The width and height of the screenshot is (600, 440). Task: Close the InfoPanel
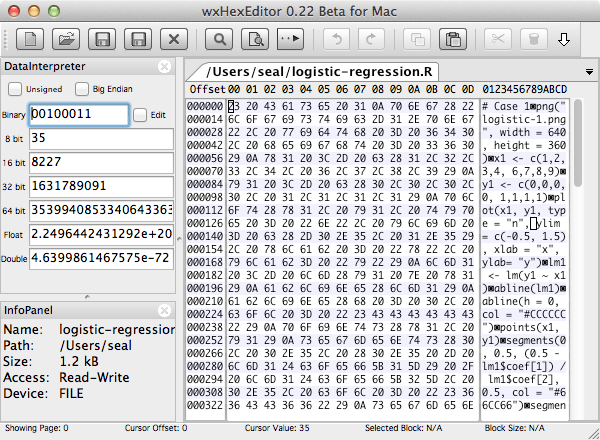[165, 310]
